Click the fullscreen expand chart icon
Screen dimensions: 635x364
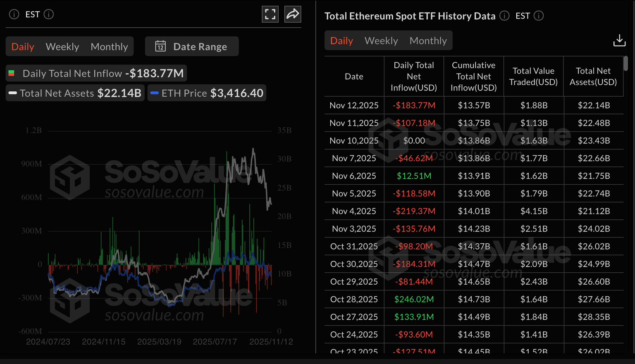click(x=270, y=14)
